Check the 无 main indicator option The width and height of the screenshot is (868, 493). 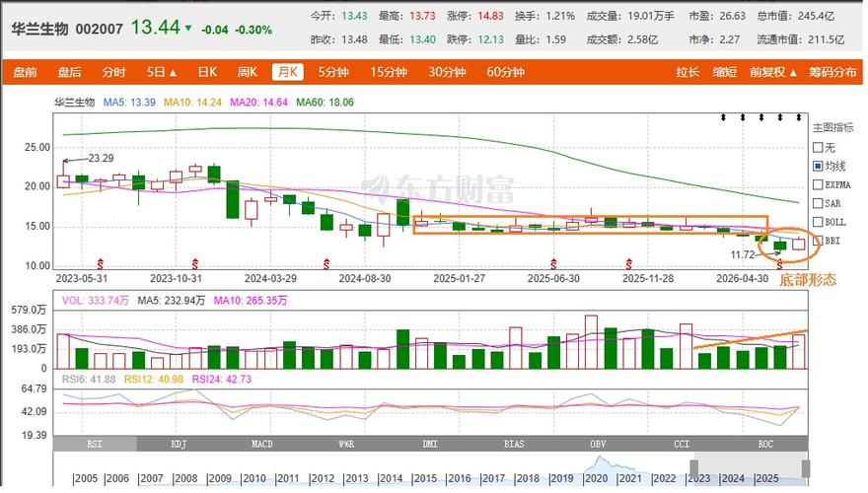point(818,147)
